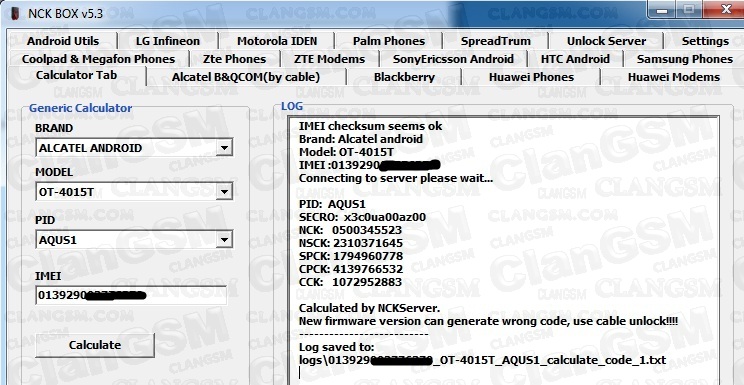Minimize the NCK BOX window
Screen dimensions: 744x385
click(663, 10)
